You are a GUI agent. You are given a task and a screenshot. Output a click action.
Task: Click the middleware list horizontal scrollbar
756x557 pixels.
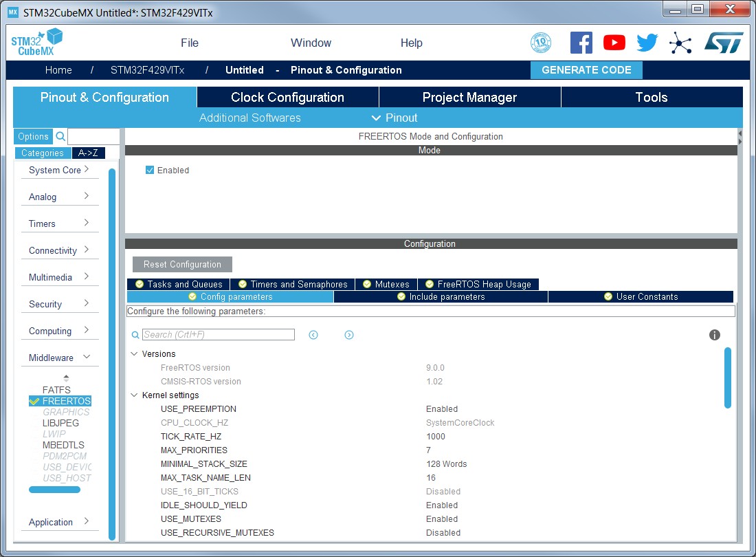tap(54, 490)
